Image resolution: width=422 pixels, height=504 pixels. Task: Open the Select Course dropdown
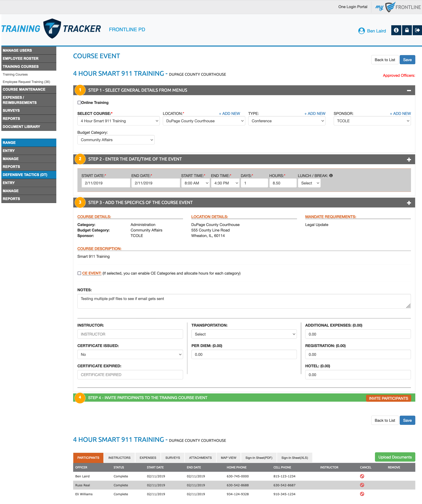pos(118,121)
